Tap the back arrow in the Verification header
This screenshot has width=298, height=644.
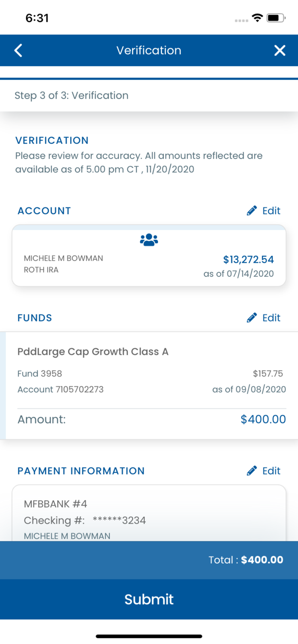click(18, 50)
